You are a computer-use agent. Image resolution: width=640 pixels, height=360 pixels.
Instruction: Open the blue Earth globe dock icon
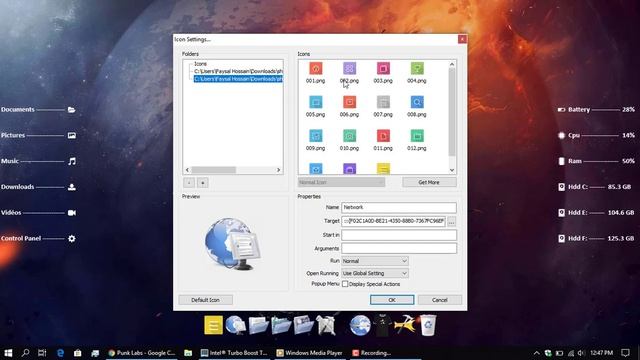[360, 325]
